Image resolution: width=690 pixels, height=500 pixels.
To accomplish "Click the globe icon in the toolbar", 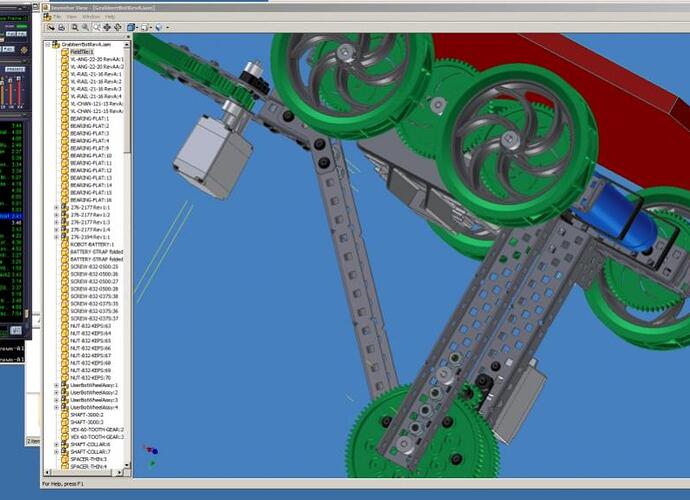I will tap(158, 27).
